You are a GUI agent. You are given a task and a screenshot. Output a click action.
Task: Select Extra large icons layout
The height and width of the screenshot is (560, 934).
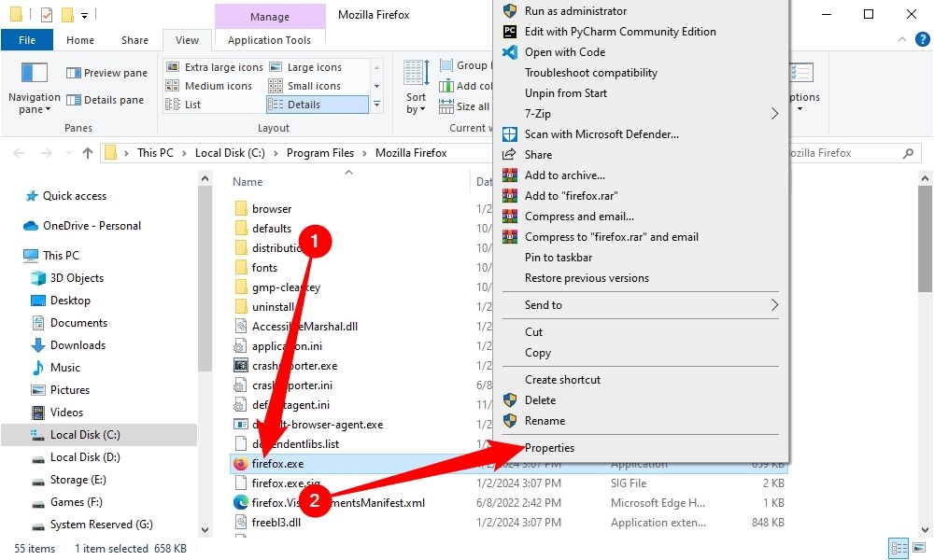tap(215, 67)
